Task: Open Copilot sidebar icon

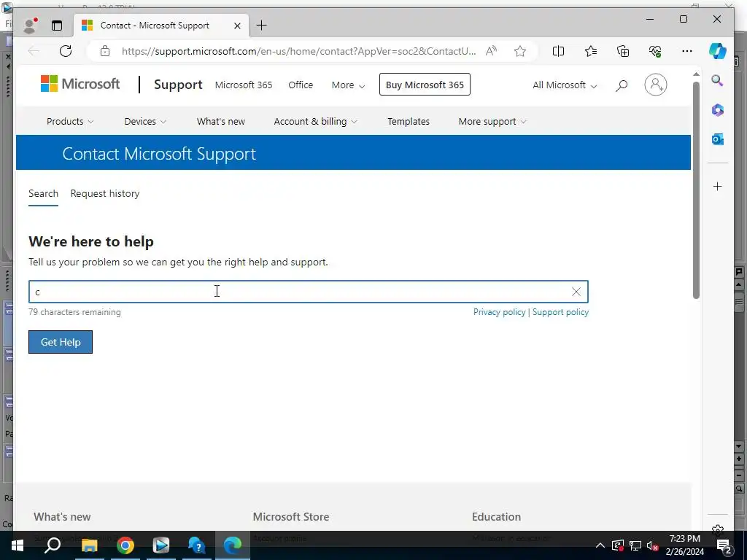Action: click(x=718, y=51)
